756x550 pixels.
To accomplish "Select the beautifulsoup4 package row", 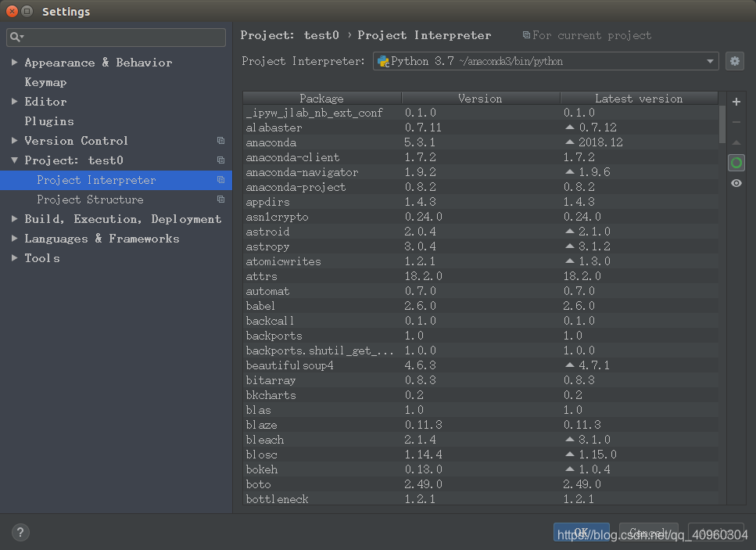I will coord(481,365).
